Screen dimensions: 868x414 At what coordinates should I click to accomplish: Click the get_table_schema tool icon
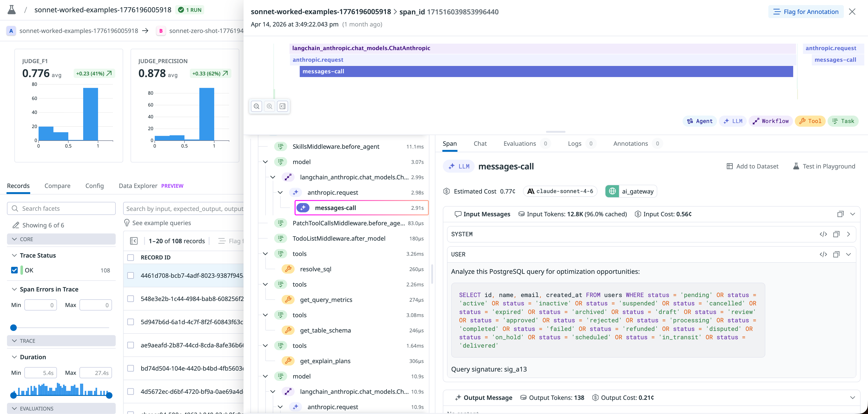point(288,330)
